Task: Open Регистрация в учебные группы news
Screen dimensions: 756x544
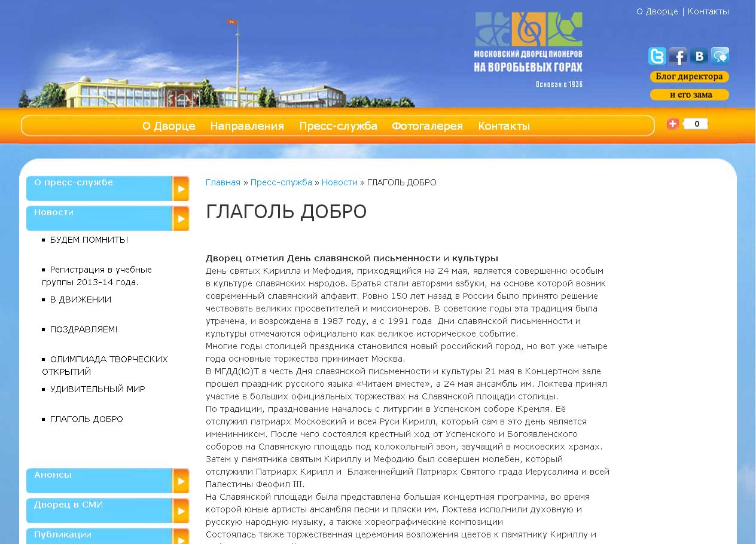Action: pyautogui.click(x=97, y=276)
